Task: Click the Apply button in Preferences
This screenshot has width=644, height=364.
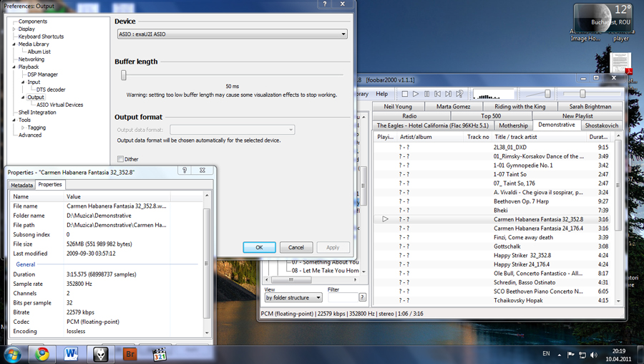Action: coord(333,247)
